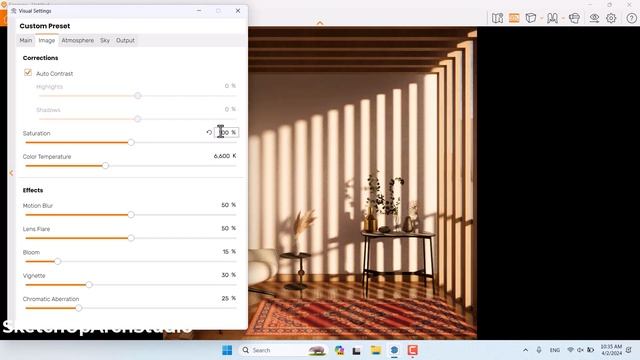Screen dimensions: 640x360
Task: Collapse the panel with the left orange arrow
Action: [x=11, y=173]
